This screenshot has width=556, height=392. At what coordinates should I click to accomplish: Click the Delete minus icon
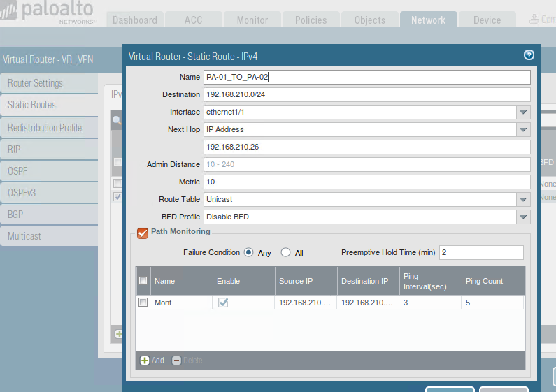point(176,361)
